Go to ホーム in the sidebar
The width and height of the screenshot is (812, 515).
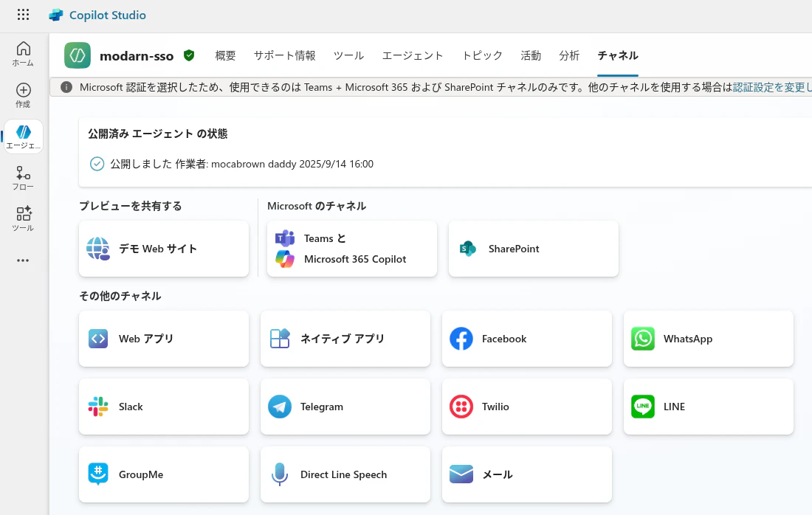[x=24, y=54]
